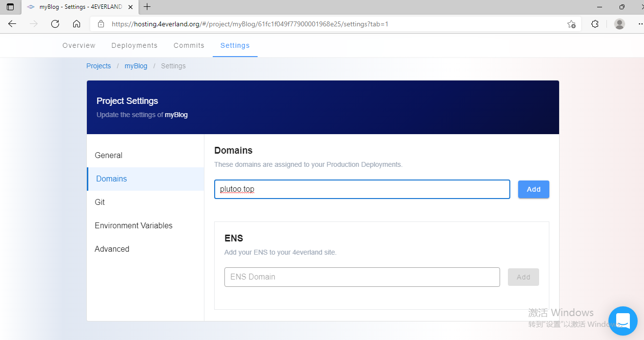Click the ENS Domain input field
The height and width of the screenshot is (340, 644).
pos(362,277)
